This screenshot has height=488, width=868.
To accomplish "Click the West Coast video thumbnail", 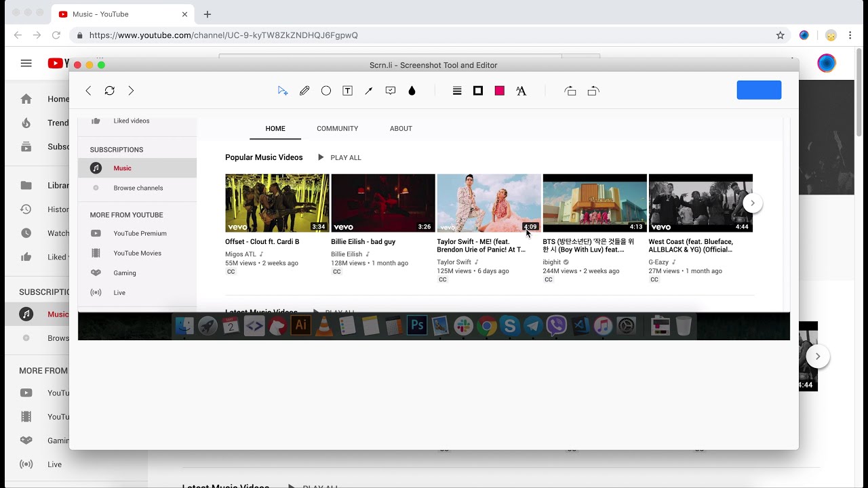I will click(x=701, y=203).
